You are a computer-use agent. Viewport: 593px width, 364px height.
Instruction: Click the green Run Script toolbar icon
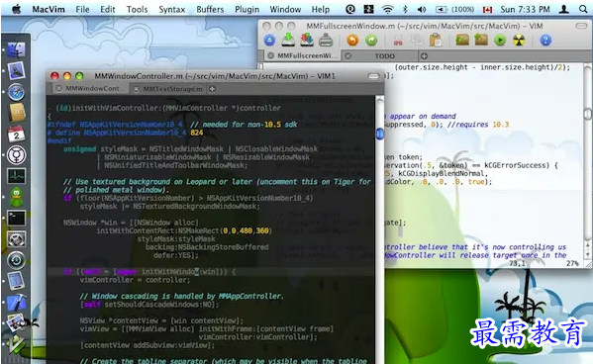[500, 41]
